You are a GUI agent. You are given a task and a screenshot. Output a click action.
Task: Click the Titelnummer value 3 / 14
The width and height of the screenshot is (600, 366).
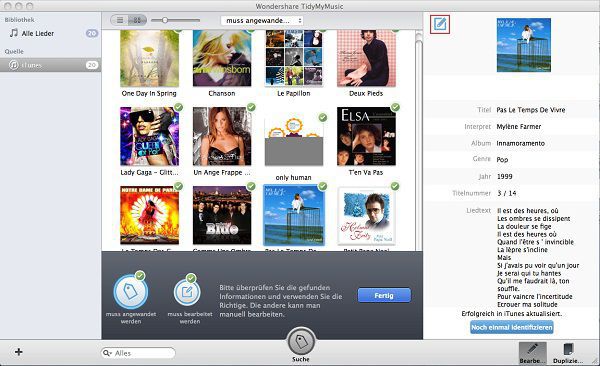point(507,193)
